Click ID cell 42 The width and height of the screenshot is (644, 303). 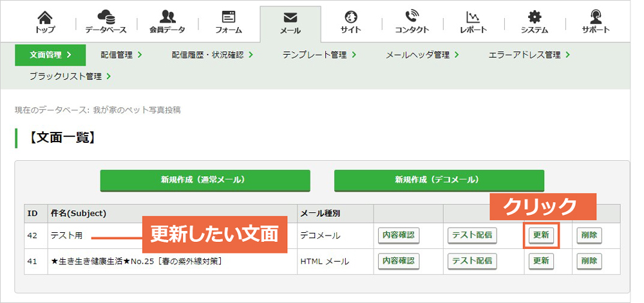click(35, 235)
